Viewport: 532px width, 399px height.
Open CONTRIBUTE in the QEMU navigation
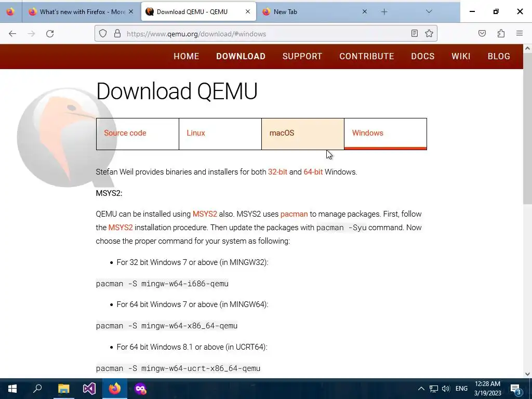[x=367, y=56]
